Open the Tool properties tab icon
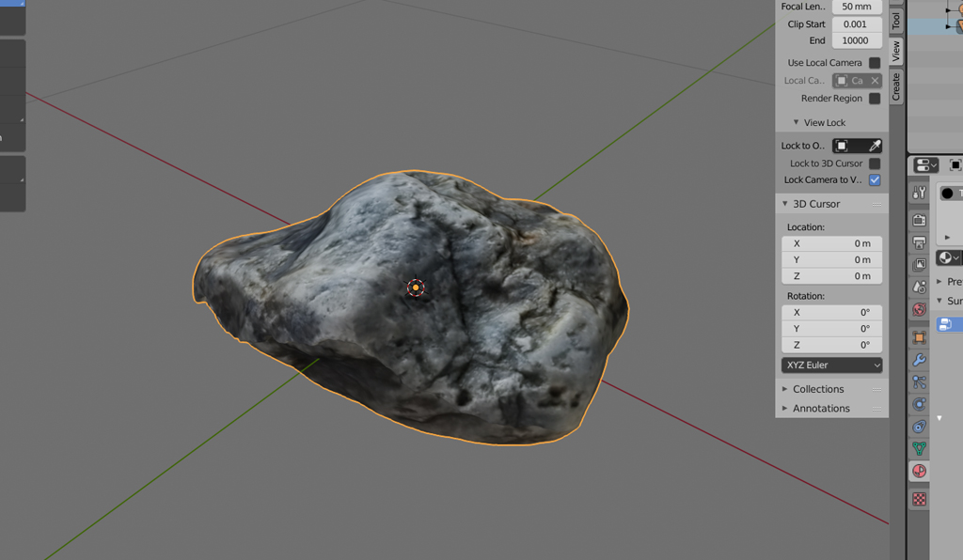The width and height of the screenshot is (963, 560). (x=919, y=193)
